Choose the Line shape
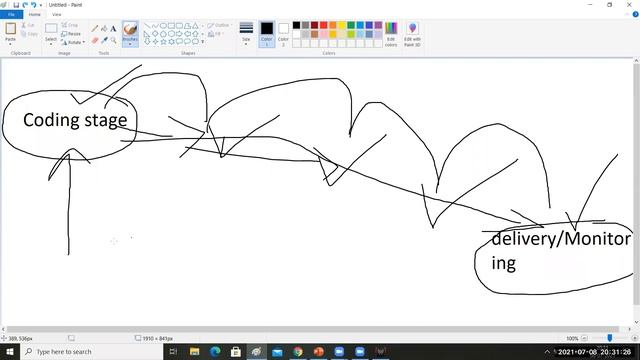 click(x=147, y=26)
